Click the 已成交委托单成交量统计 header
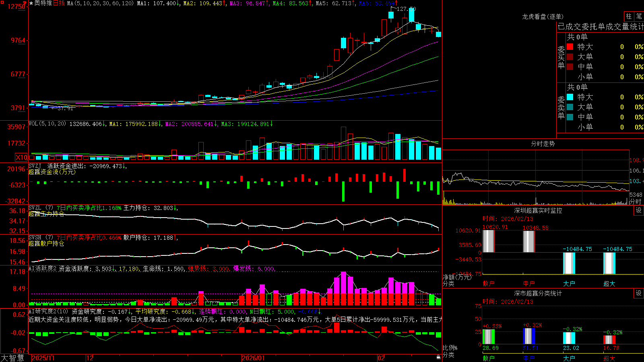The height and width of the screenshot is (362, 644). click(x=601, y=27)
